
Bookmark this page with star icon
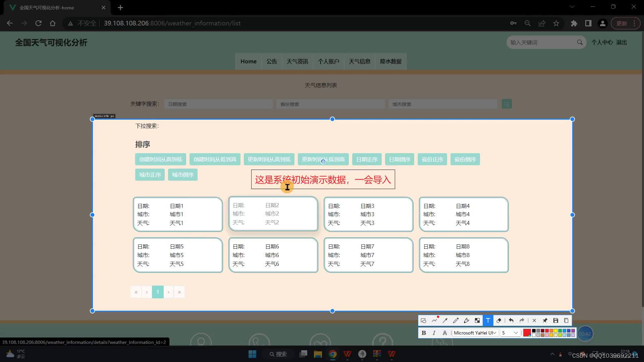tap(556, 23)
